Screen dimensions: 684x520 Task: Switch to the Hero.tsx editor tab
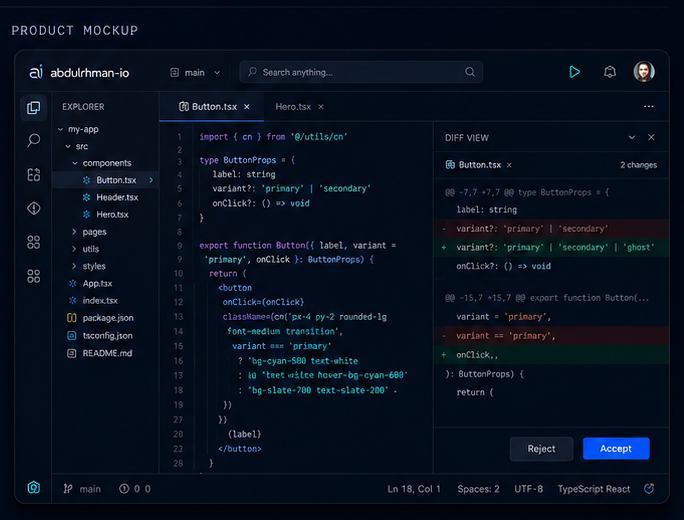pos(293,107)
